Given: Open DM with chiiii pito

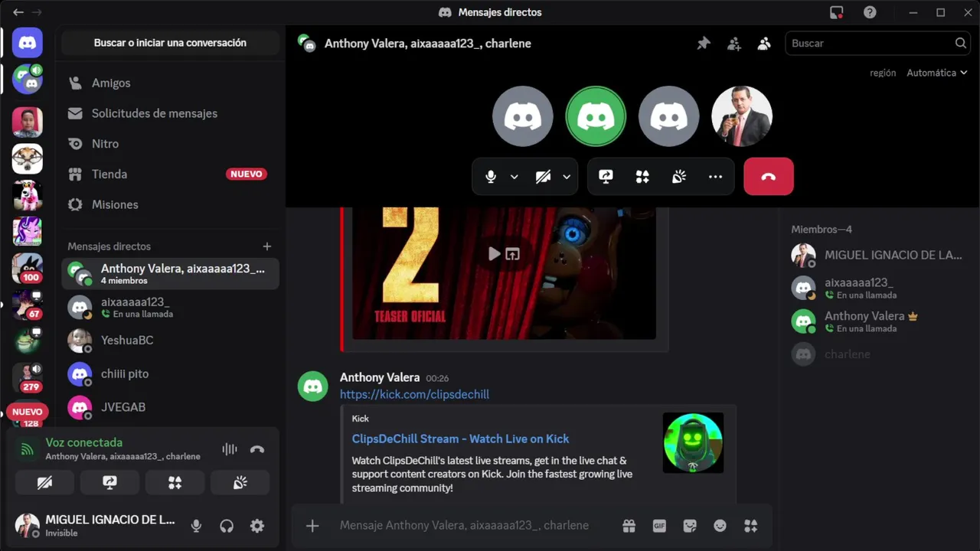Looking at the screenshot, I should pos(170,374).
